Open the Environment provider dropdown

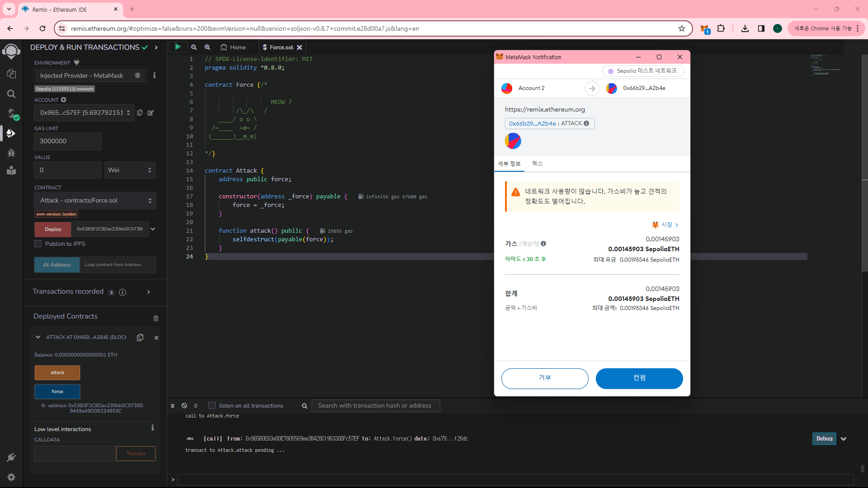tap(90, 75)
